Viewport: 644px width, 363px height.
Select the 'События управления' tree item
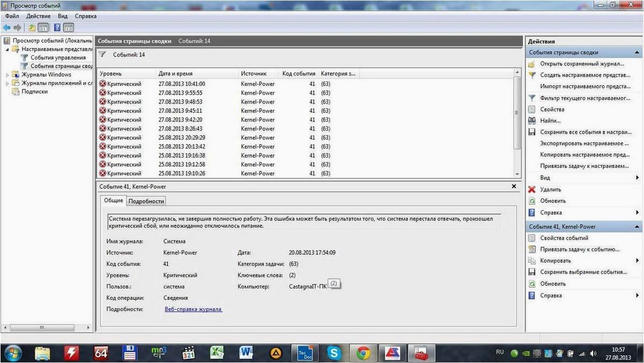pos(58,57)
